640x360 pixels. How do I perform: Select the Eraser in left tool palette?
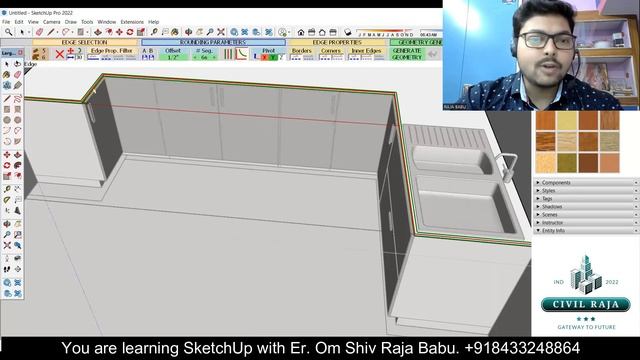18,75
